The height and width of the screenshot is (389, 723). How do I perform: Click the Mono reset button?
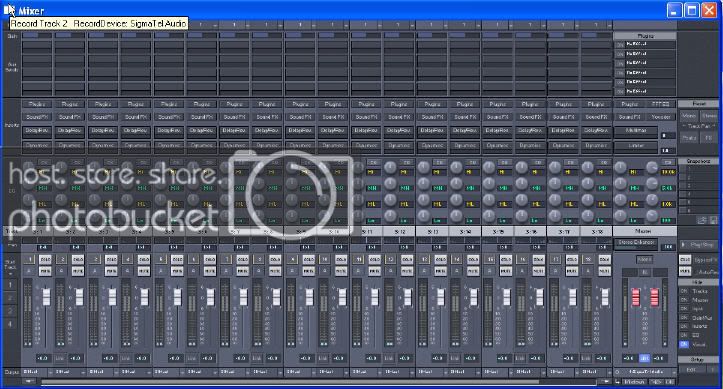click(688, 116)
